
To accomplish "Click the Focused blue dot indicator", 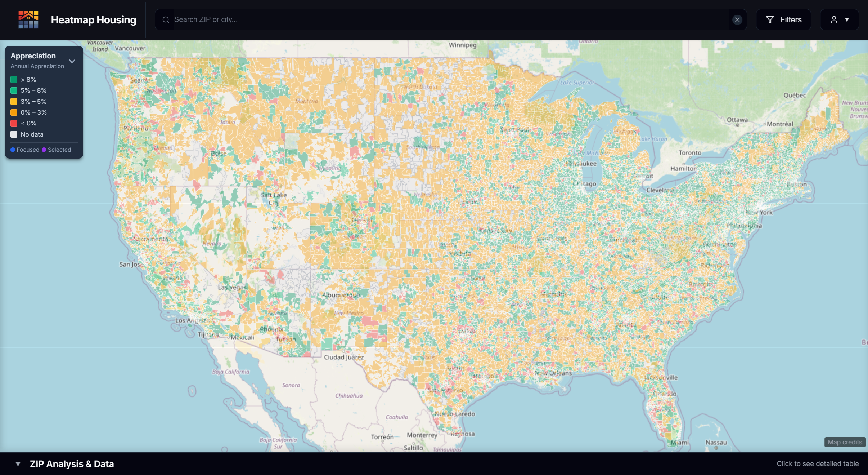I will pyautogui.click(x=13, y=150).
